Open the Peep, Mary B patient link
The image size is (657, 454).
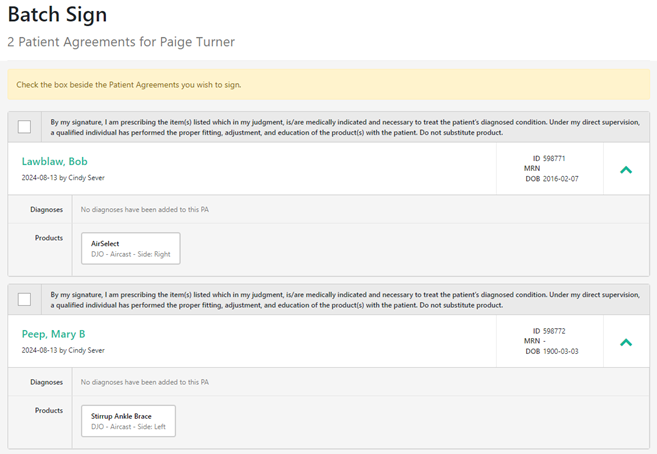point(53,333)
